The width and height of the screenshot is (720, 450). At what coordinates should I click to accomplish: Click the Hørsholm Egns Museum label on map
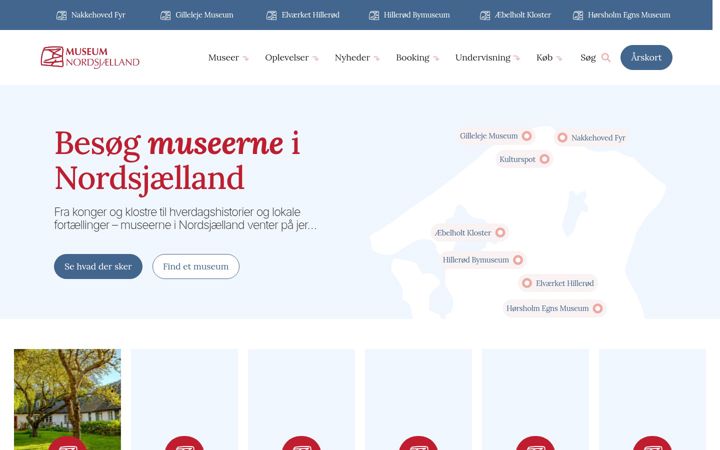[547, 308]
